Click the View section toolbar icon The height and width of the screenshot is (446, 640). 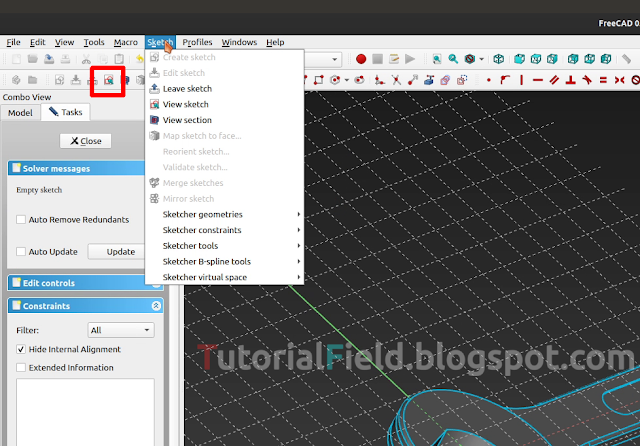[125, 80]
